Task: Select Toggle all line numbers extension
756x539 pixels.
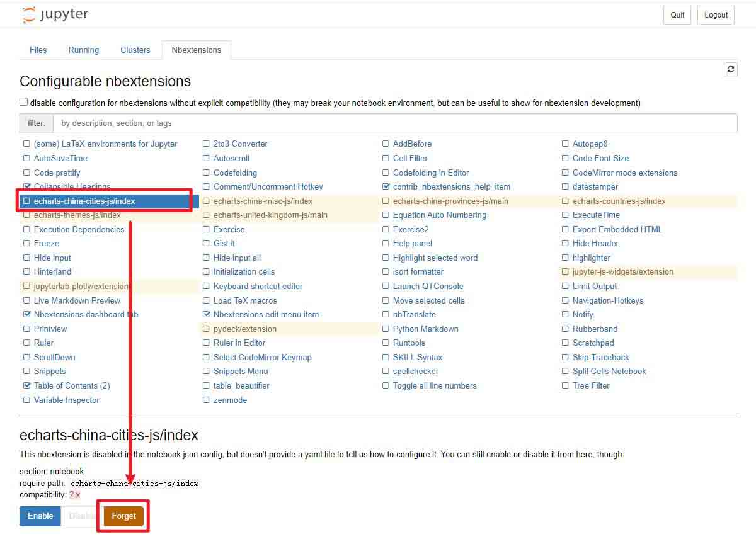Action: (x=435, y=385)
